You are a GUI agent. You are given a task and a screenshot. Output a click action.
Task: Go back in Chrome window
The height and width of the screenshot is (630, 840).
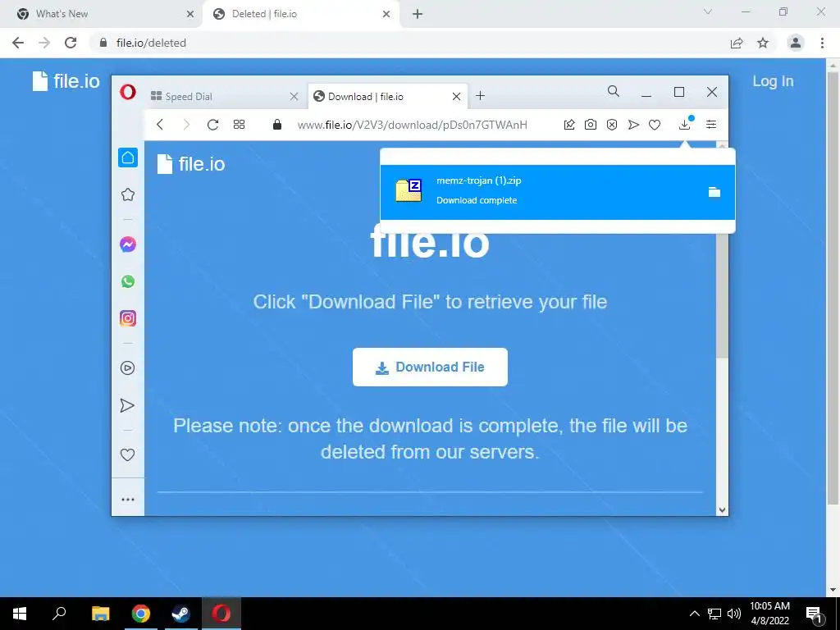18,43
